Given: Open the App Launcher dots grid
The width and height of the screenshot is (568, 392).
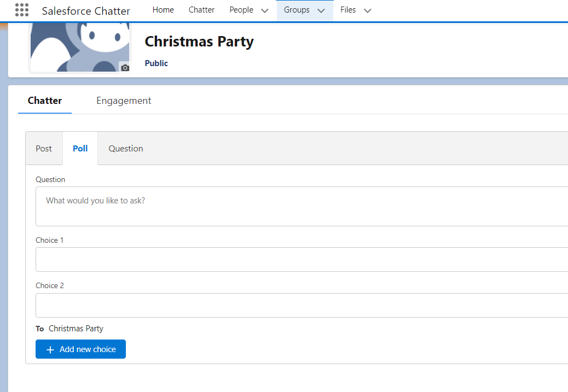Looking at the screenshot, I should point(22,10).
